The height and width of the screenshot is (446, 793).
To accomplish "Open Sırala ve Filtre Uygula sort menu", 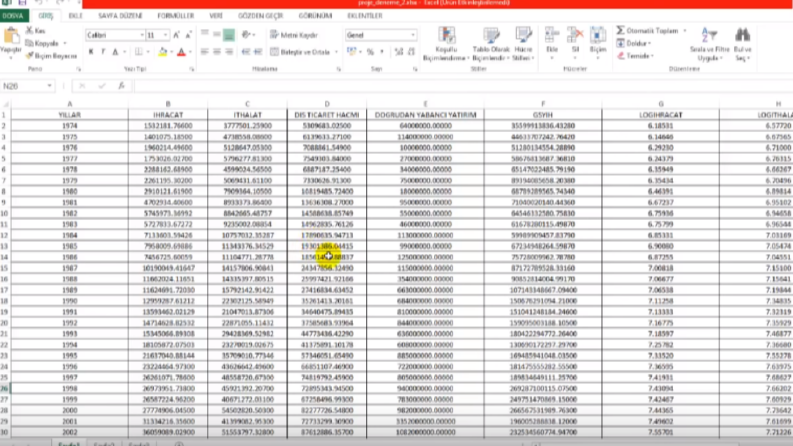I will coord(709,44).
